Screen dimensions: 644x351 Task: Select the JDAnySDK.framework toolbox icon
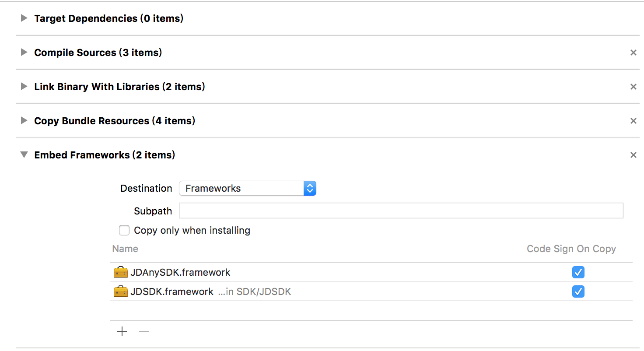[120, 272]
